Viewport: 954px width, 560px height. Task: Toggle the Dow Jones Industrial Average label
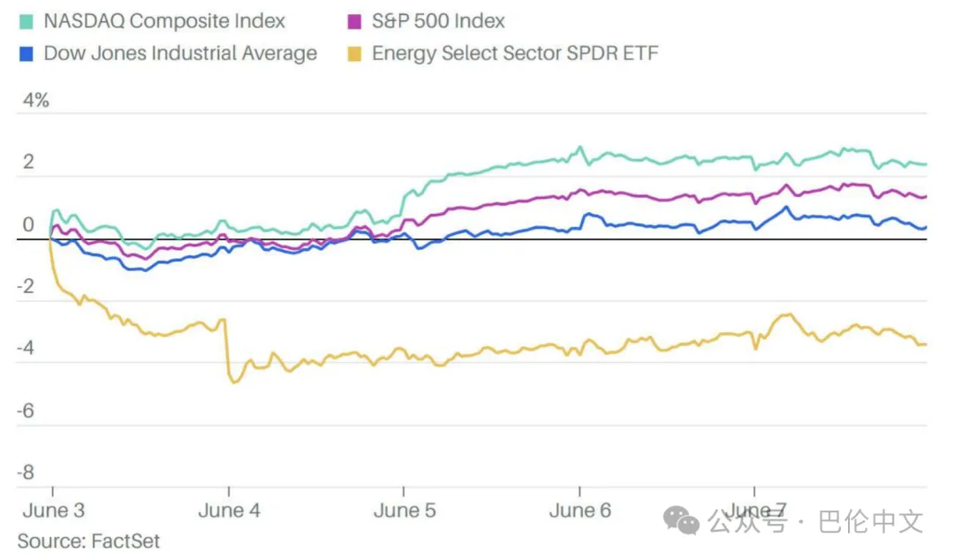[x=180, y=54]
